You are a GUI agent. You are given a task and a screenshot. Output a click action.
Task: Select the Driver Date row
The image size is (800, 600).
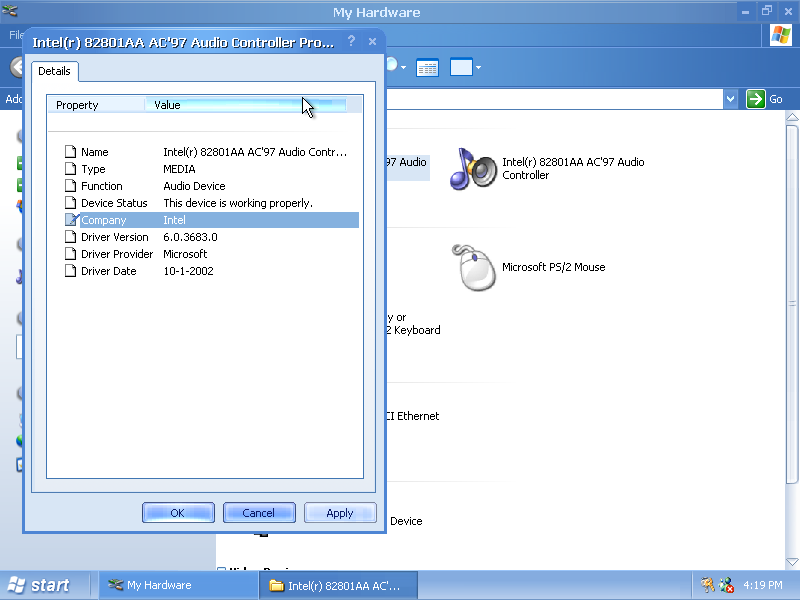click(212, 271)
